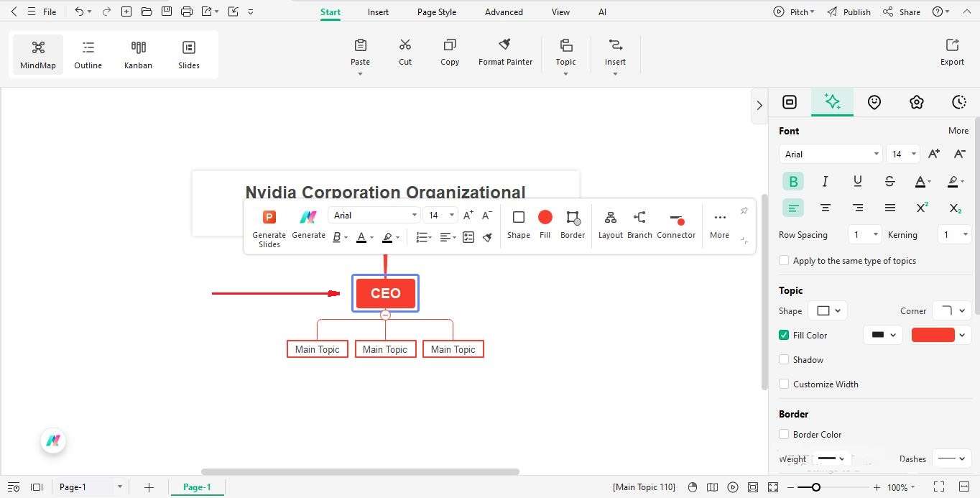The width and height of the screenshot is (980, 498).
Task: Open the Advanced tab
Action: (504, 12)
